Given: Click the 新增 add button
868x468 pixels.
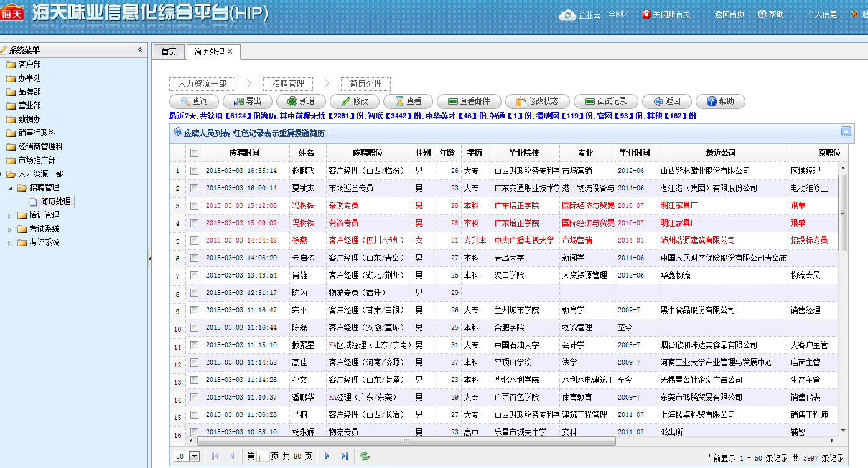Looking at the screenshot, I should tap(301, 101).
